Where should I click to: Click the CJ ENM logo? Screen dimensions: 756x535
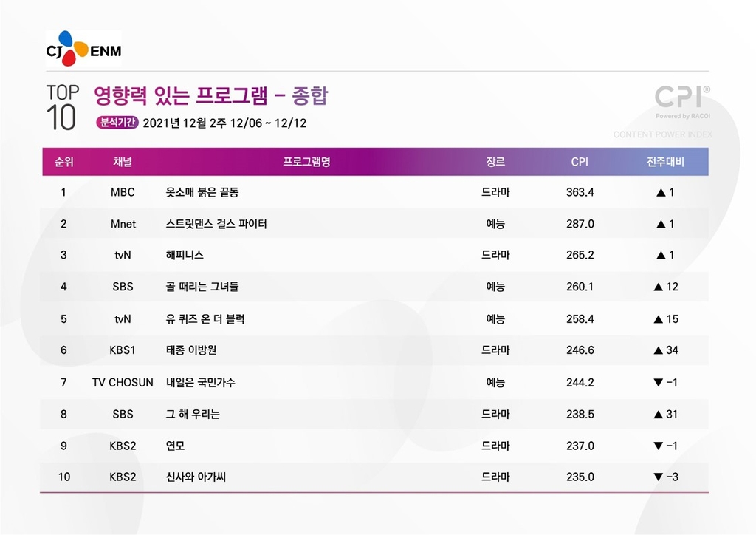click(x=83, y=49)
